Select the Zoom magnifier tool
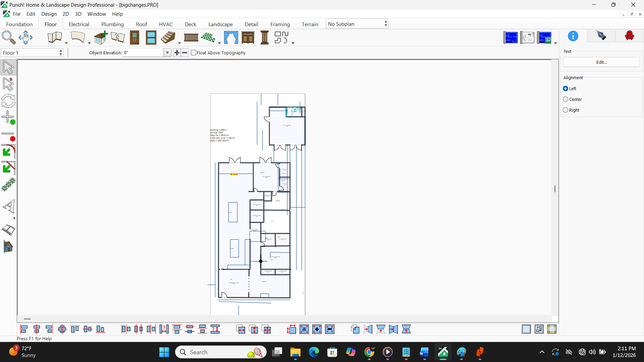This screenshot has width=644, height=362. tap(8, 37)
